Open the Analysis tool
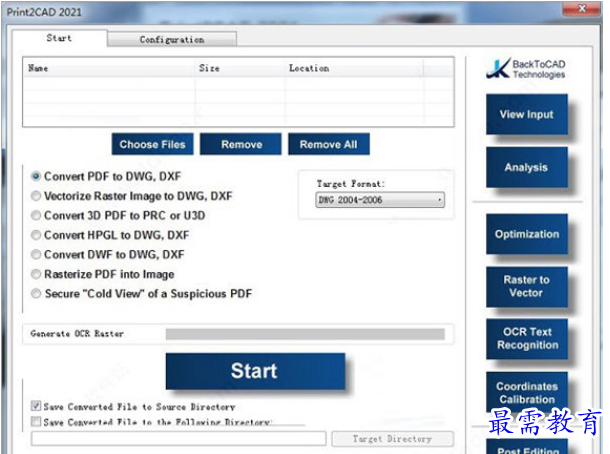The height and width of the screenshot is (454, 610). click(527, 167)
